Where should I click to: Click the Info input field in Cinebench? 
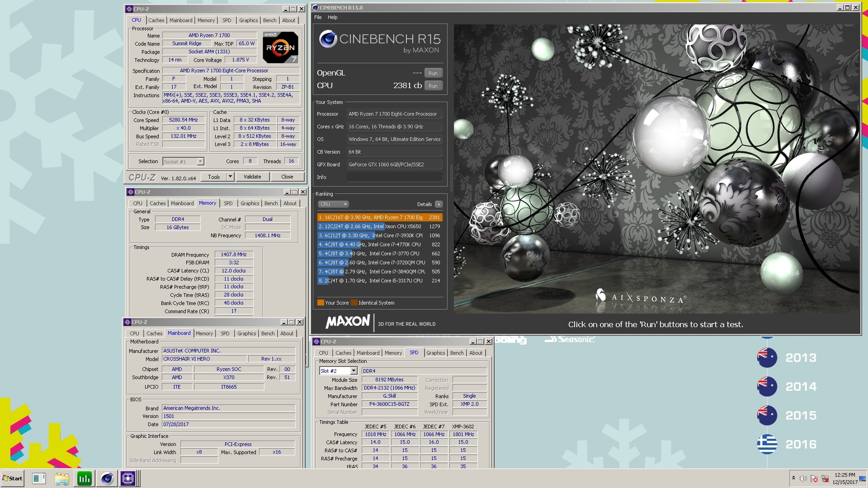tap(394, 177)
